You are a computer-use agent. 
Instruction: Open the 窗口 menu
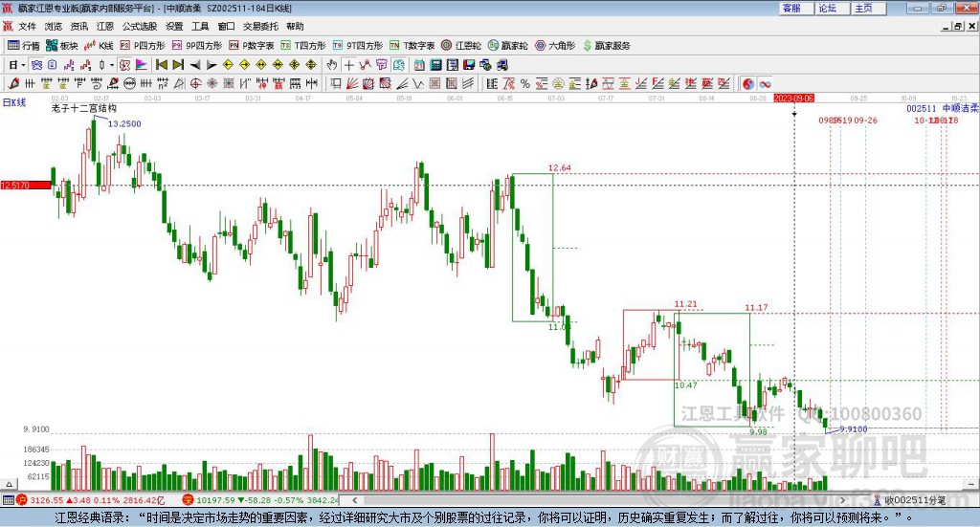226,26
